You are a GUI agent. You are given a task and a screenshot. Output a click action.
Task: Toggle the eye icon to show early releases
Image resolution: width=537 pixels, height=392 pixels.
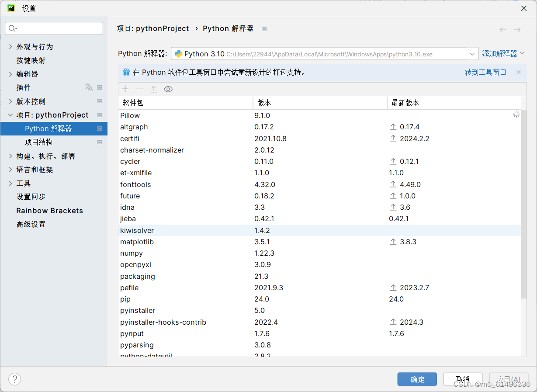point(168,89)
